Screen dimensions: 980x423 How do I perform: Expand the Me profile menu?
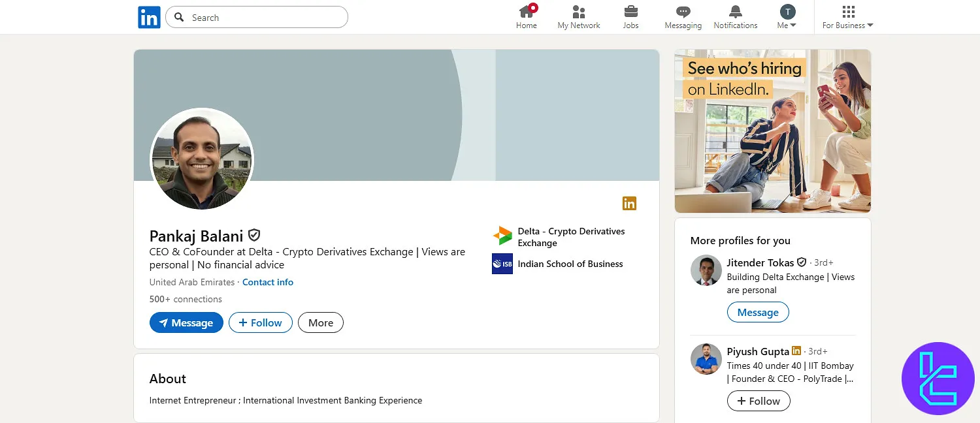coord(787,18)
